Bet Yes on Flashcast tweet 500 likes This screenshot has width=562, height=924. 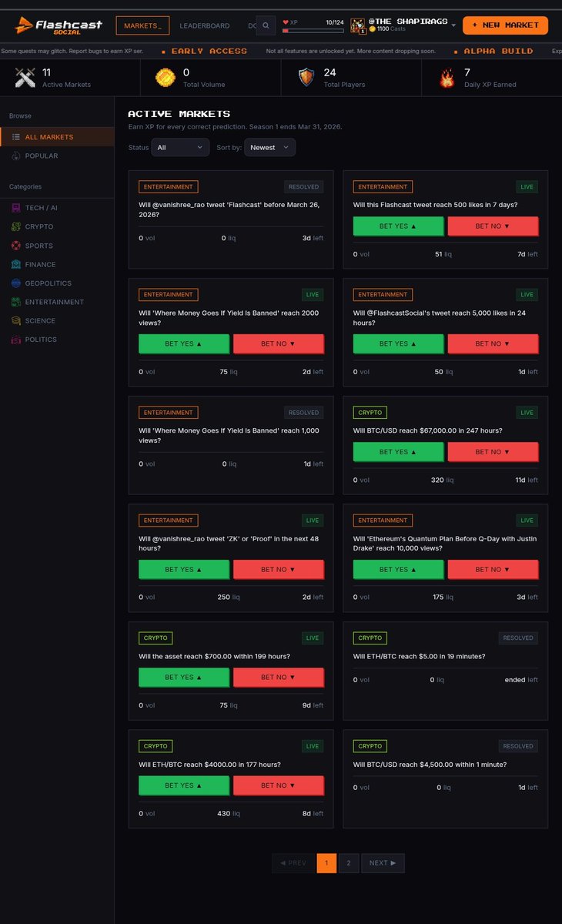point(398,226)
